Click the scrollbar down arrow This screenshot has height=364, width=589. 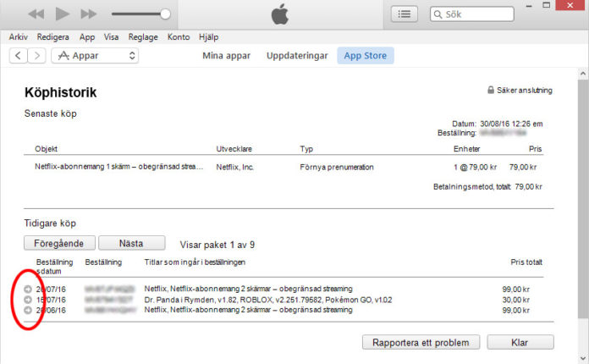click(x=583, y=358)
